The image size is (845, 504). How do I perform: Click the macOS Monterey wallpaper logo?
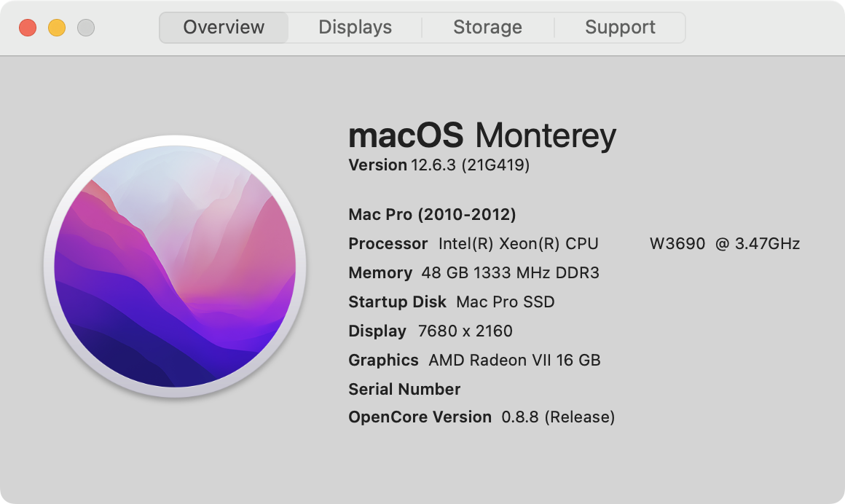click(175, 267)
